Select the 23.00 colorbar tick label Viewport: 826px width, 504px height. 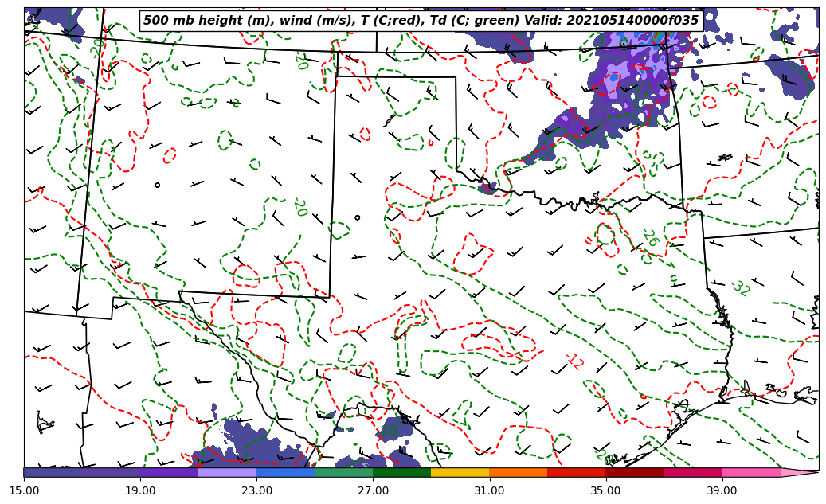pos(256,490)
